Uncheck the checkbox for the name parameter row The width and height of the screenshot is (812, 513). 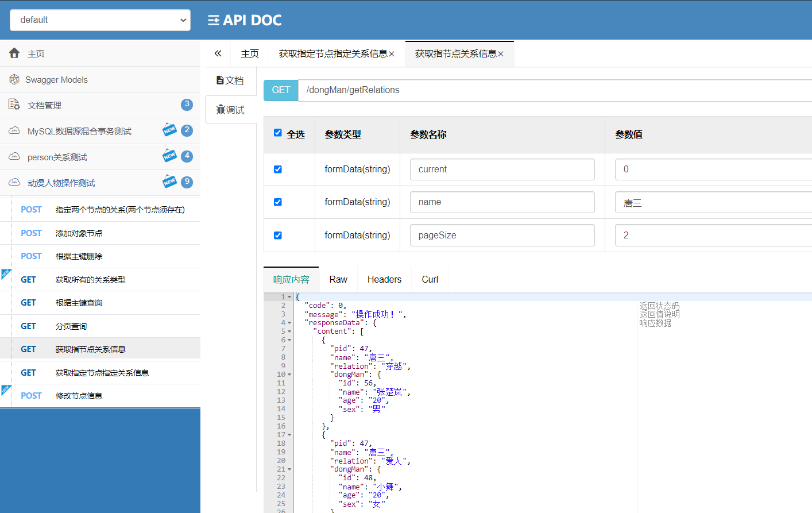tap(277, 202)
